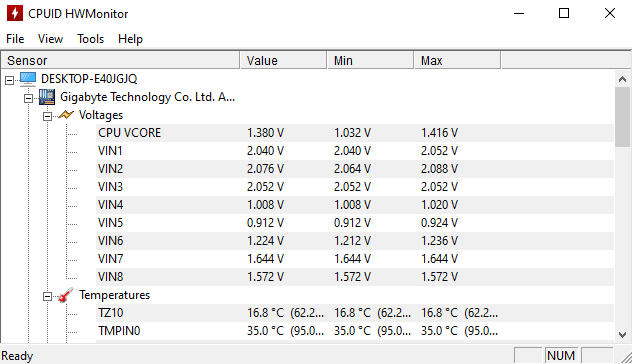Collapse the Voltages section

47,116
